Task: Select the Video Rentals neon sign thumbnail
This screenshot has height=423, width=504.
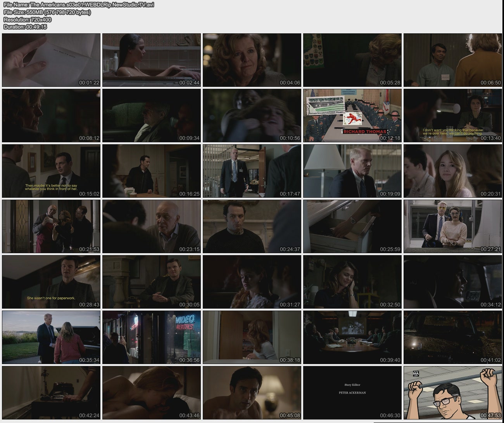Action: coord(152,337)
